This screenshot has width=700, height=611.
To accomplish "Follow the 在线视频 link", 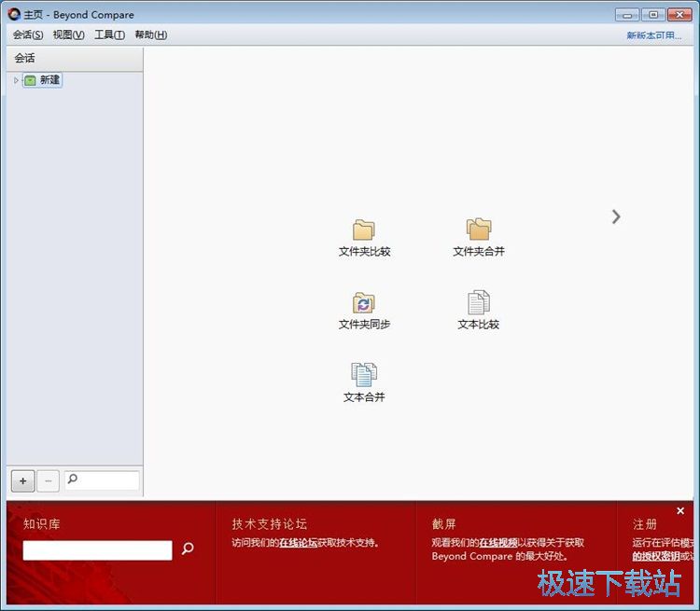I will coord(498,543).
